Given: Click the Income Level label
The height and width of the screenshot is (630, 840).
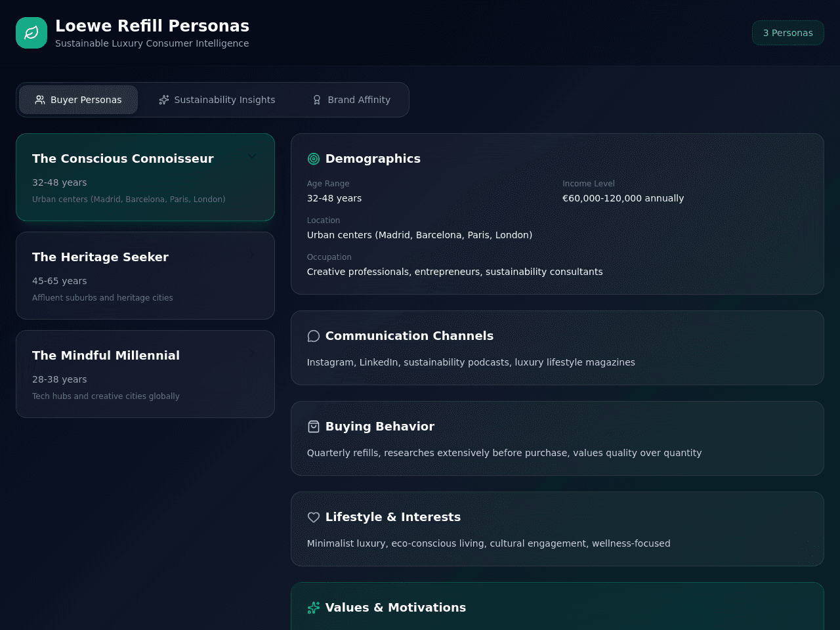Looking at the screenshot, I should tap(589, 184).
